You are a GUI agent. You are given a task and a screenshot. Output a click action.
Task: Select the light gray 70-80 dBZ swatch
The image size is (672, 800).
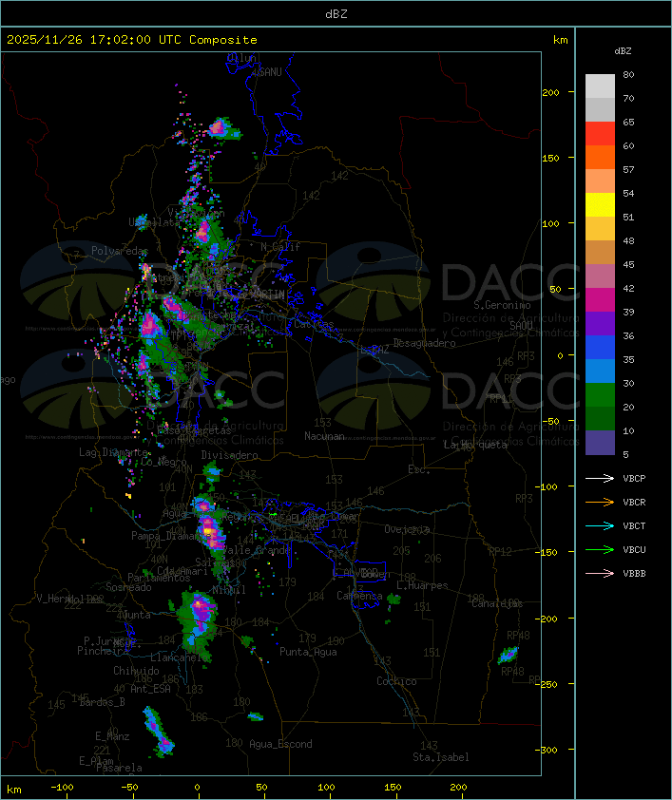(x=600, y=86)
